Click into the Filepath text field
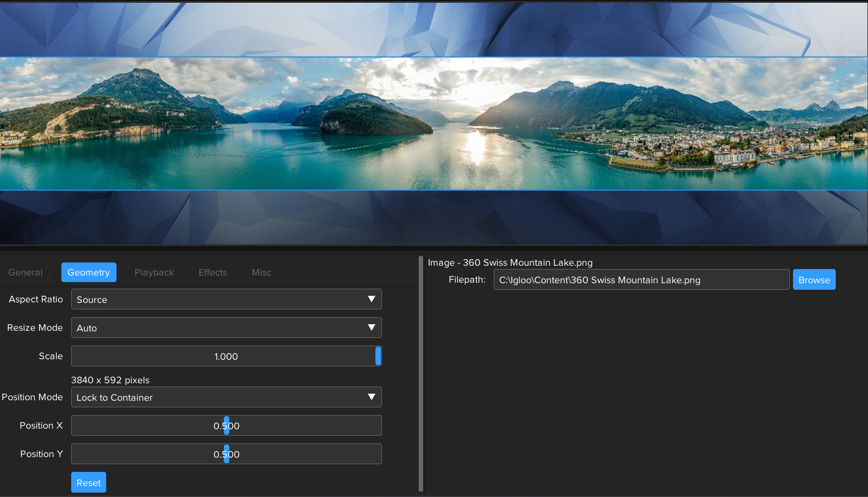This screenshot has width=868, height=497. 641,280
